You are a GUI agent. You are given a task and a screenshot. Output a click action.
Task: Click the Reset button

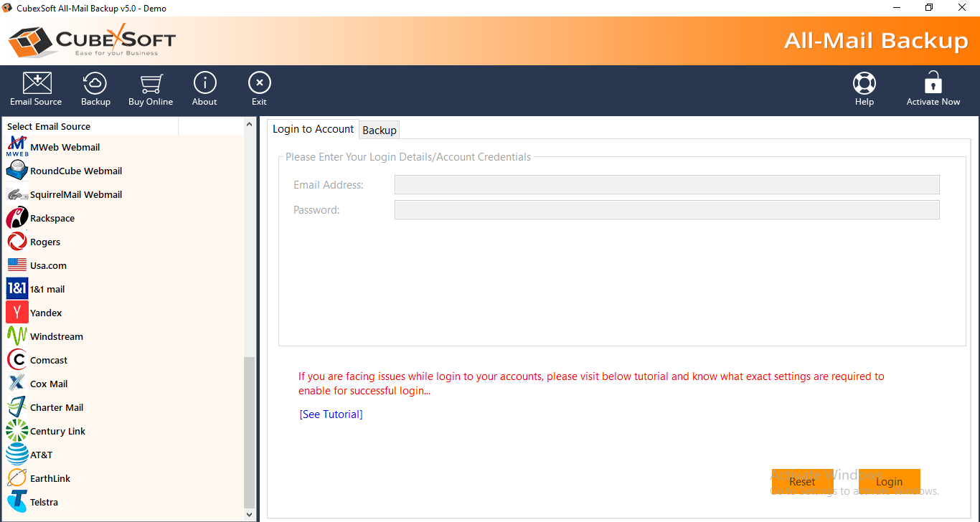pos(802,482)
